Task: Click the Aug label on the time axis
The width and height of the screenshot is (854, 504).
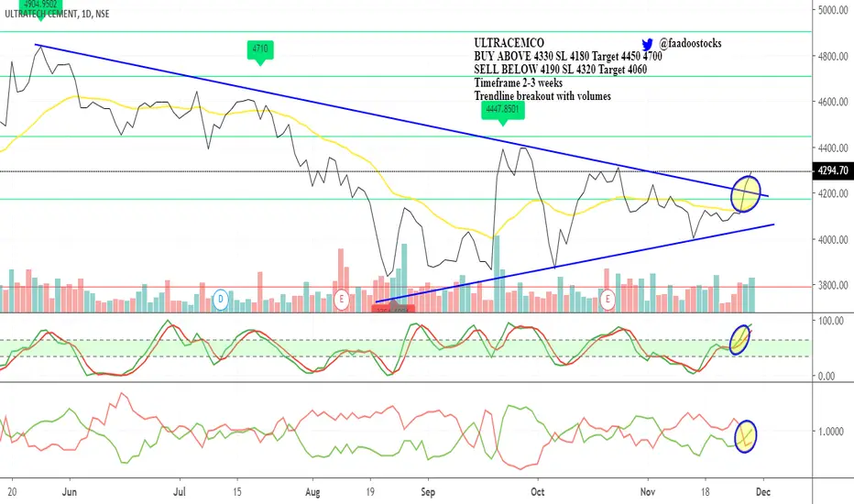Action: [x=312, y=492]
